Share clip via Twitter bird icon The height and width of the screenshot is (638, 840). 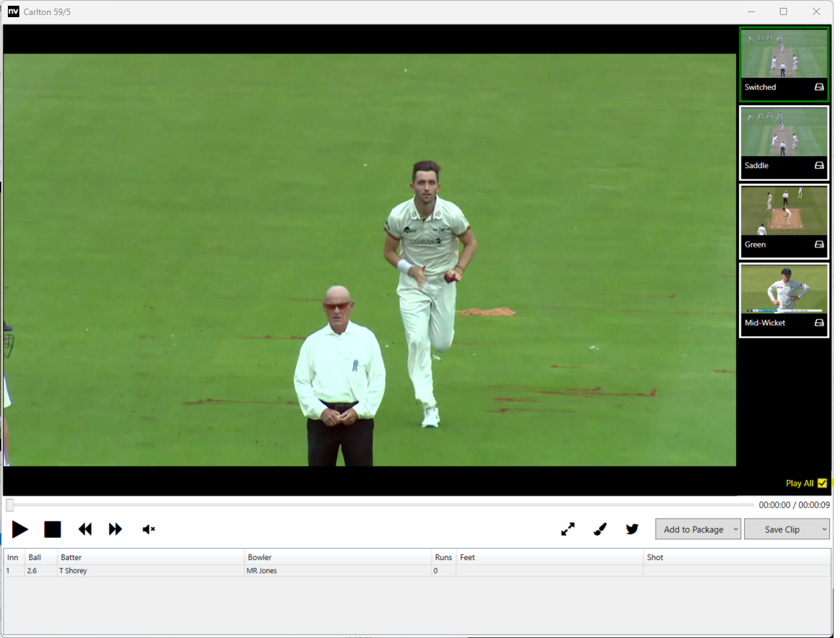coord(632,529)
